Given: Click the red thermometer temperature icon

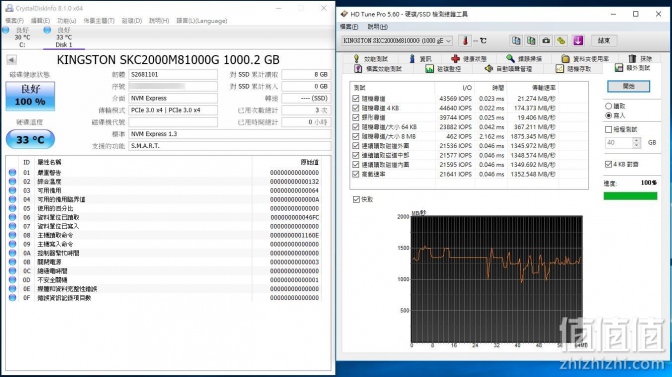Looking at the screenshot, I should pos(465,41).
